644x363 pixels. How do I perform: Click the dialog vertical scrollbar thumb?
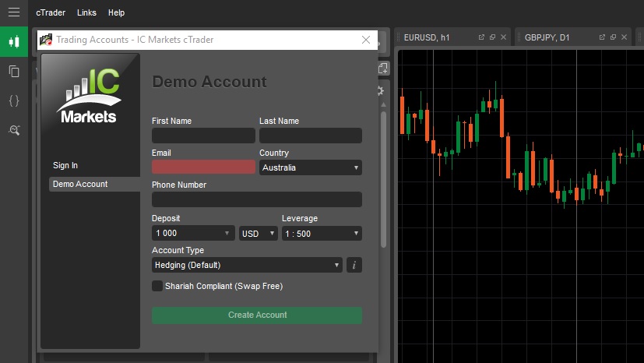click(x=383, y=180)
